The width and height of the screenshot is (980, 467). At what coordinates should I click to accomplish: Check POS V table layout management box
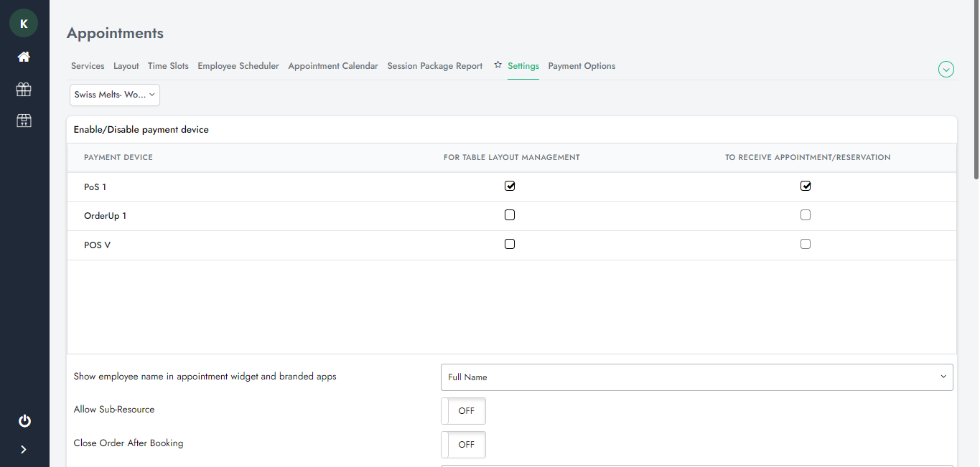[510, 245]
